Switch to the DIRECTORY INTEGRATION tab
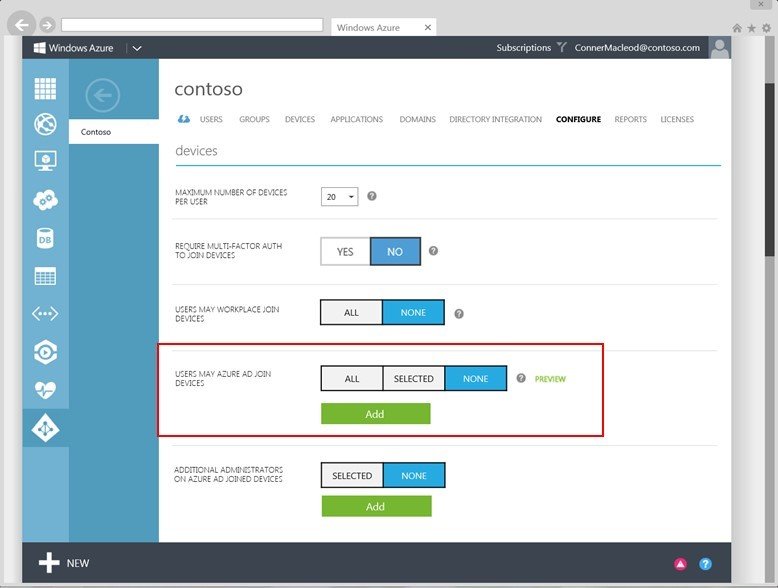778x588 pixels. [x=496, y=119]
